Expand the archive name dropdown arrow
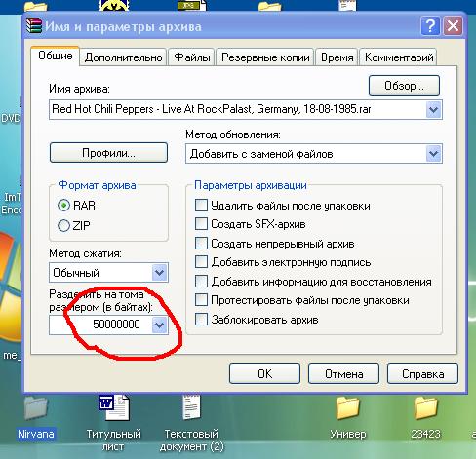Viewport: 476px width, 459px height. (433, 110)
